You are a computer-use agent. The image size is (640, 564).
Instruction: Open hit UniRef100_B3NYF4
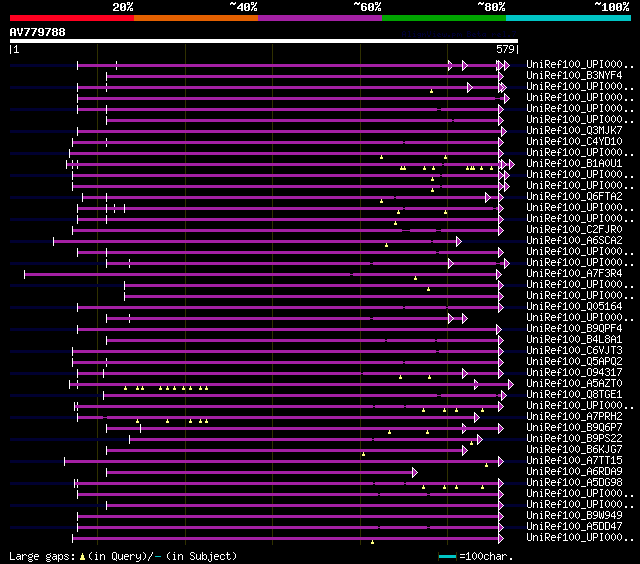pos(574,75)
